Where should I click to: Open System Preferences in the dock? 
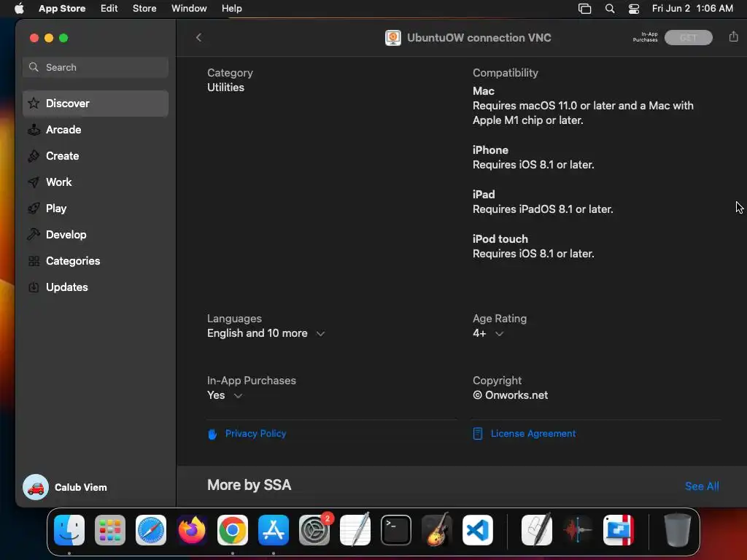314,529
